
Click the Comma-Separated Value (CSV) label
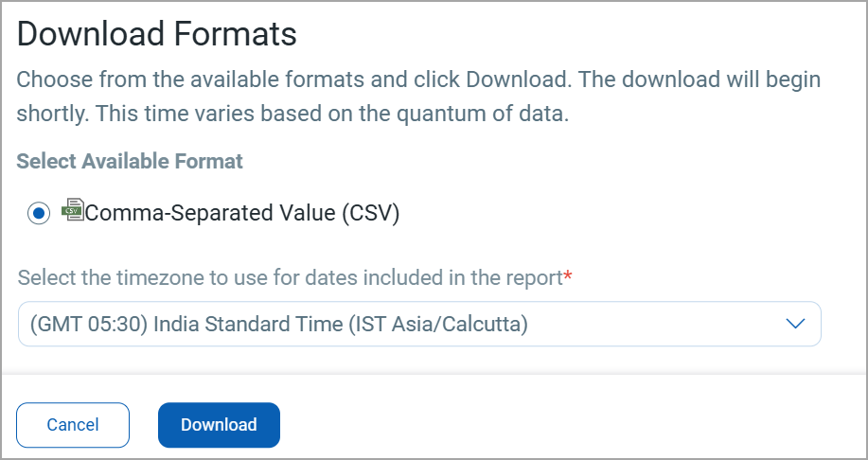click(242, 213)
